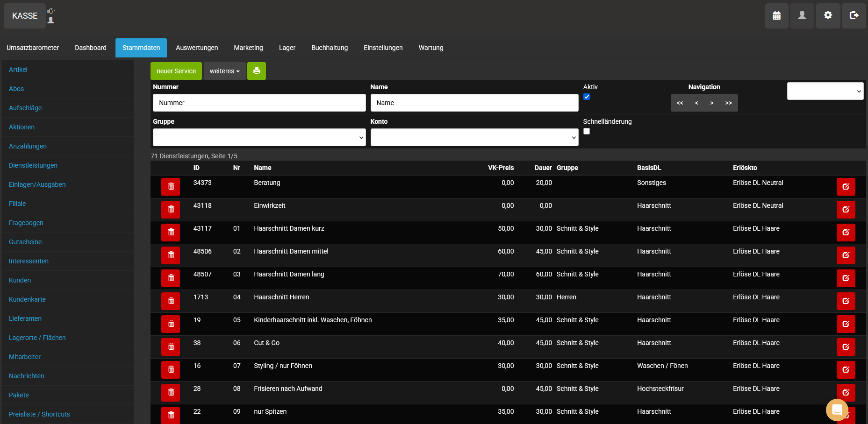Delete the Cut & Go service
The image size is (868, 424).
click(171, 347)
